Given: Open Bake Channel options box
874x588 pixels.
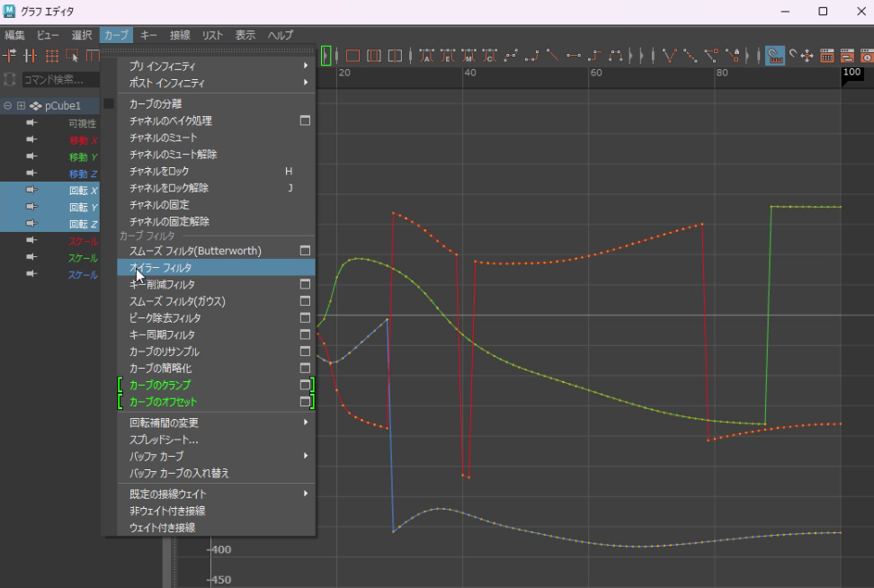Looking at the screenshot, I should pyautogui.click(x=305, y=120).
